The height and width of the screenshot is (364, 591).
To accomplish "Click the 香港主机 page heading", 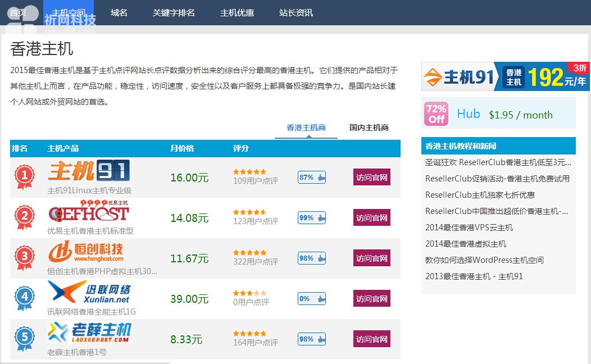I will pos(42,49).
